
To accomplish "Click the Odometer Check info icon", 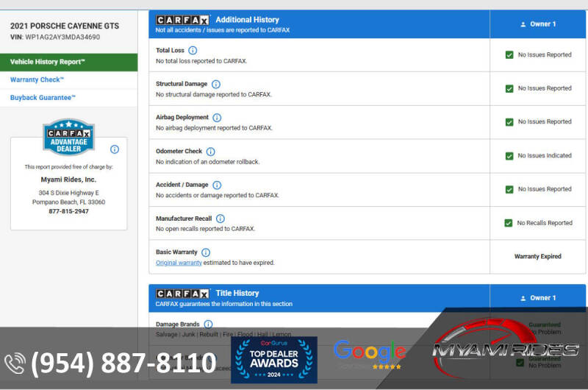I will click(x=210, y=152).
